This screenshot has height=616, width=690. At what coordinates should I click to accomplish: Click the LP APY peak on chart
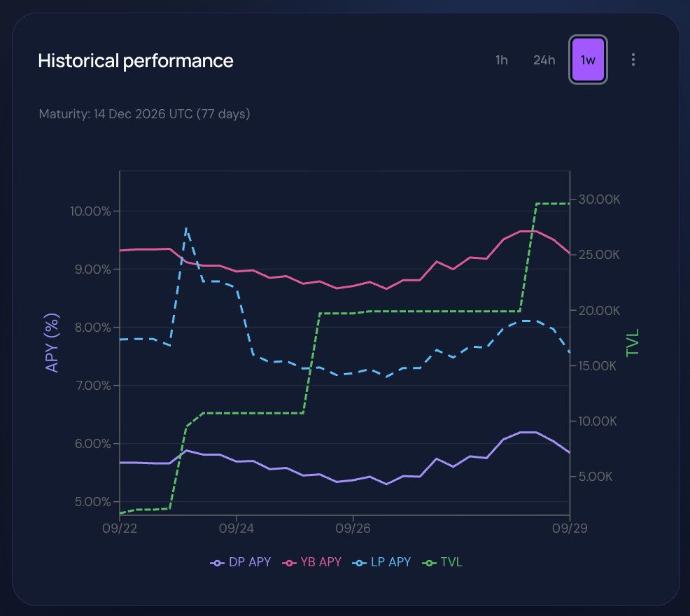coord(186,228)
